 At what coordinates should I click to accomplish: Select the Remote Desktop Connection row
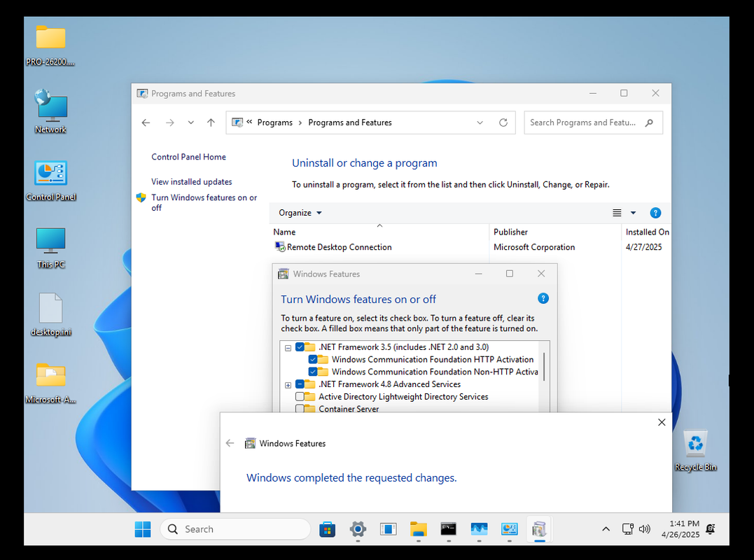(x=470, y=247)
